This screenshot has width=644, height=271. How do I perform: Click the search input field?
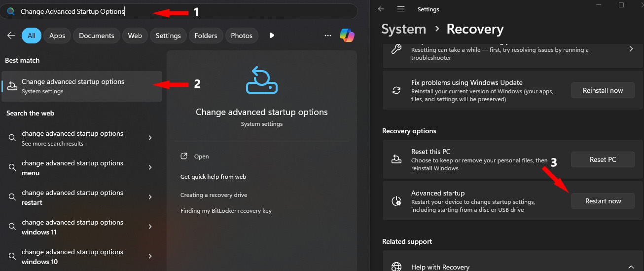pyautogui.click(x=178, y=11)
